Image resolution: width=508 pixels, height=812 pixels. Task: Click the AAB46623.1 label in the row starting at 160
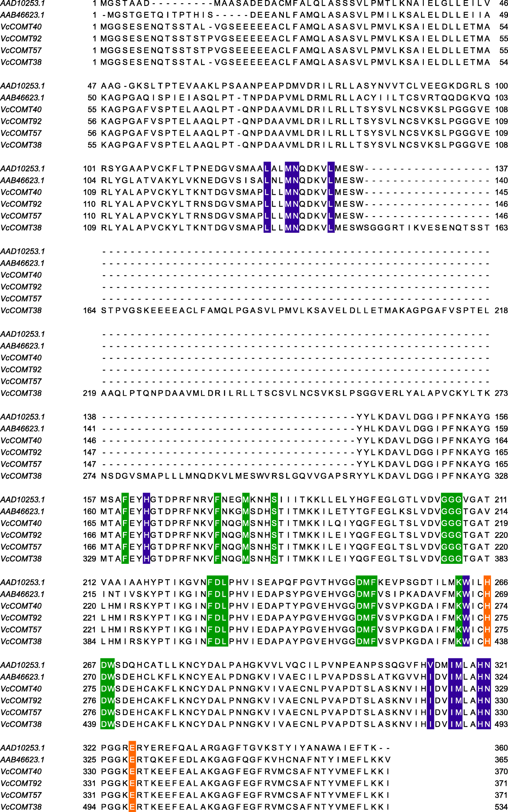click(22, 511)
